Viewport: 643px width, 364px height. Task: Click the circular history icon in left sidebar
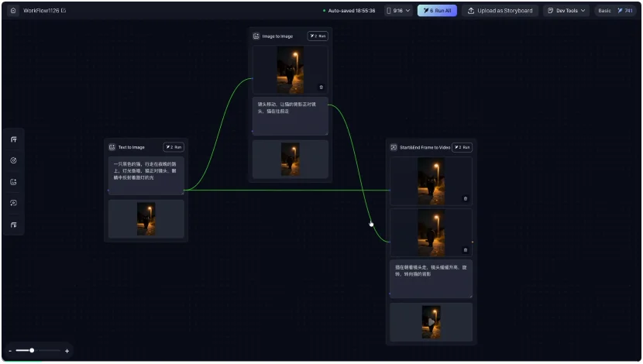coord(13,160)
